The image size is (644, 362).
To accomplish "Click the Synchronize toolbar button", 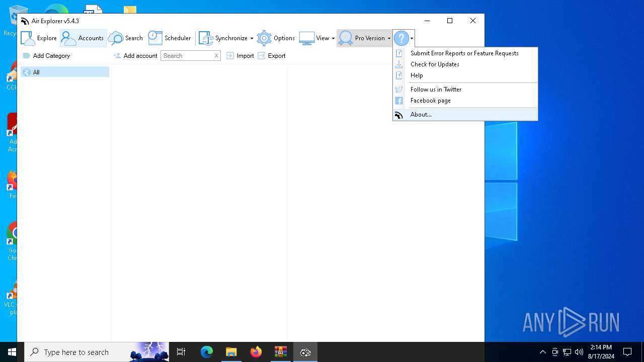I will click(x=223, y=38).
